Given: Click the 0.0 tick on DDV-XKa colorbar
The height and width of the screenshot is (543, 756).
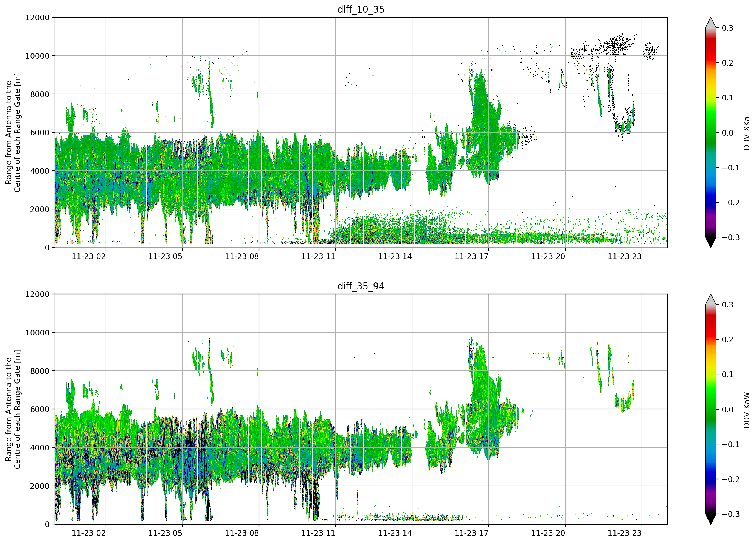Looking at the screenshot, I should (x=728, y=133).
